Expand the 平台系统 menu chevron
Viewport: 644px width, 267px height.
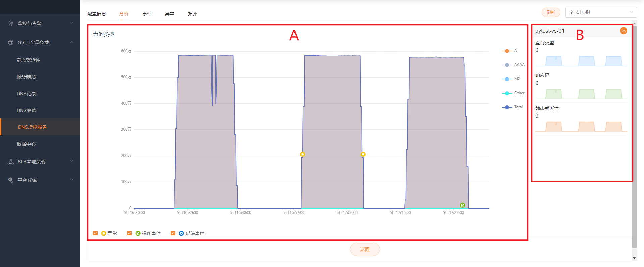click(x=71, y=180)
